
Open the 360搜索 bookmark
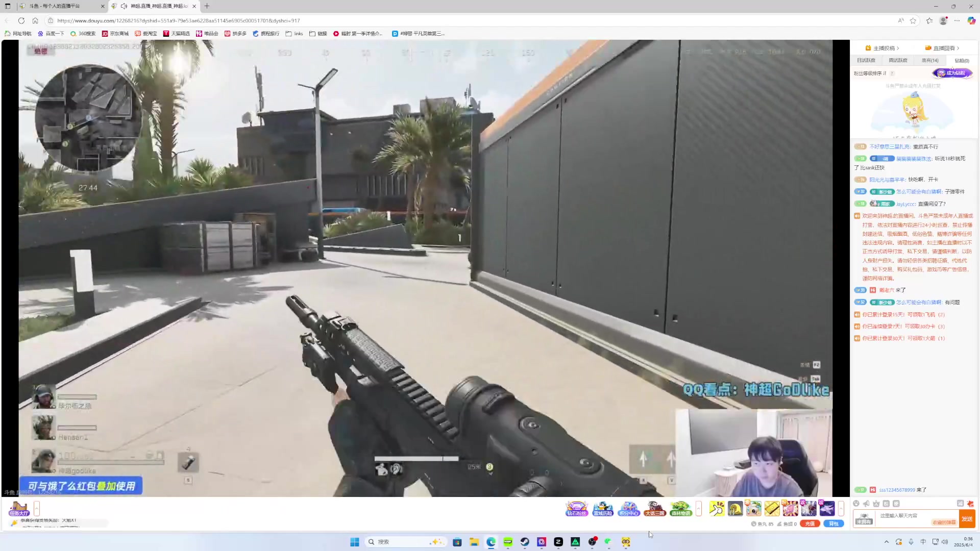83,34
